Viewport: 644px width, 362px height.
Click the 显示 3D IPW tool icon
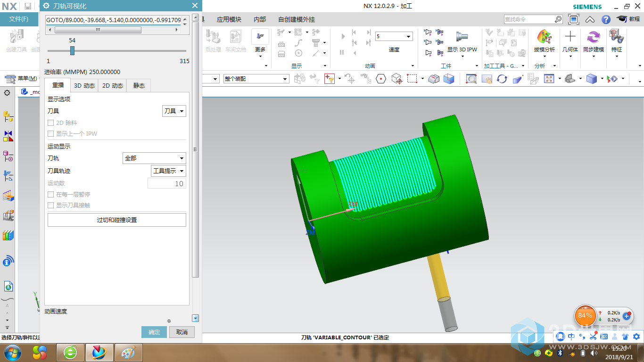point(462,36)
